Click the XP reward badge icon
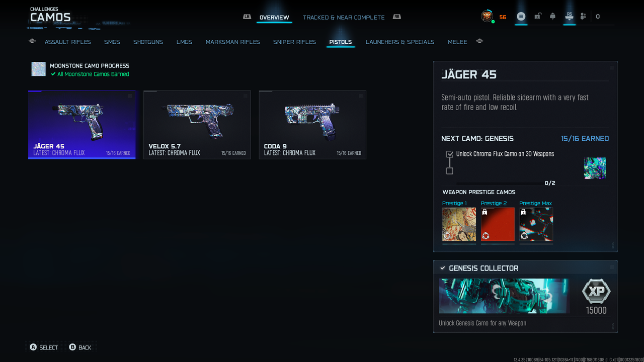This screenshot has width=644, height=362. pyautogui.click(x=596, y=291)
